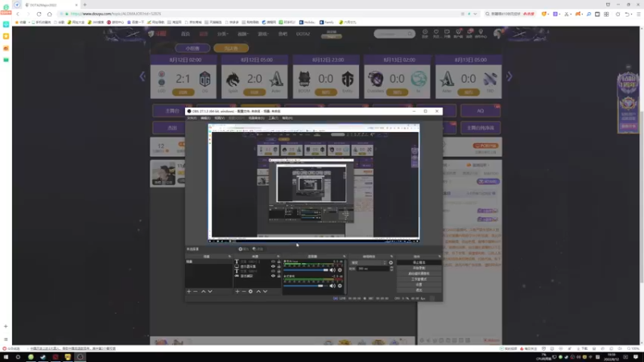Switch to the 小组赛 group stage tab
644x362 pixels.
coord(192,48)
